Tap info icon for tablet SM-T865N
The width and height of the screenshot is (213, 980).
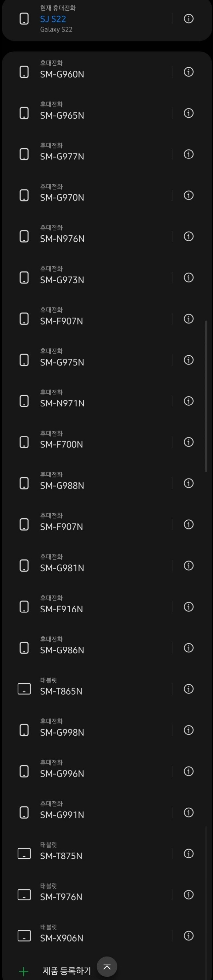click(x=188, y=689)
